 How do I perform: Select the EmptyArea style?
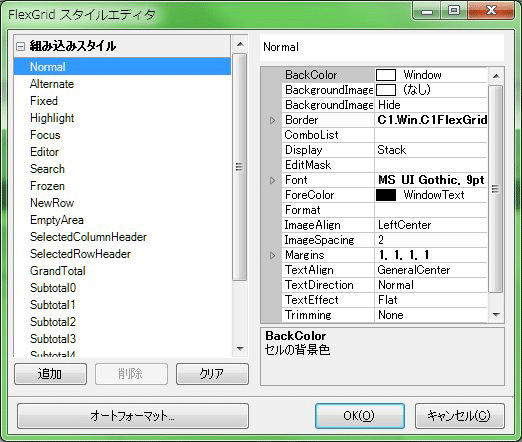(57, 220)
